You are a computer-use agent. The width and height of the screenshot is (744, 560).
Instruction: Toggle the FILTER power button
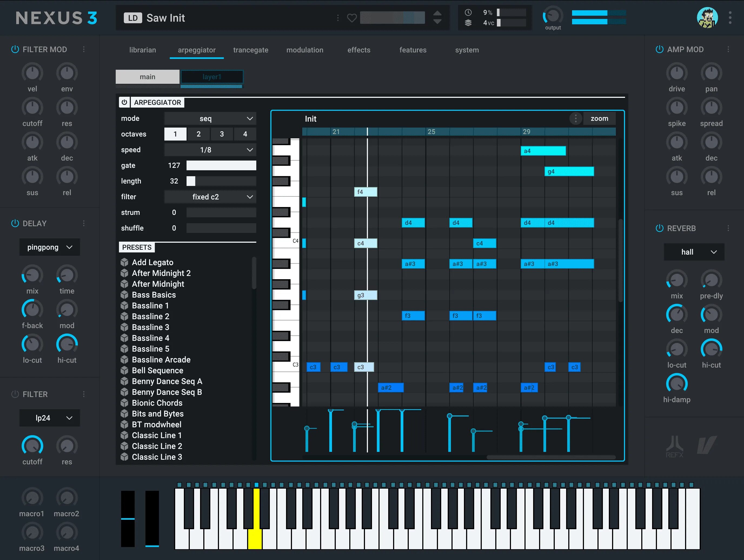tap(15, 394)
